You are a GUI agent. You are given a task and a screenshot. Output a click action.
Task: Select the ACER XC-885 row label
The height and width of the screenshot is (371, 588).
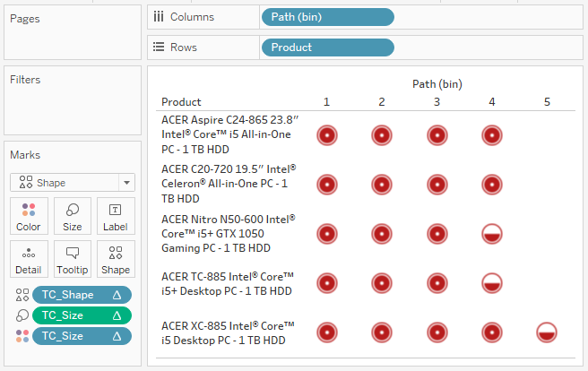[228, 332]
